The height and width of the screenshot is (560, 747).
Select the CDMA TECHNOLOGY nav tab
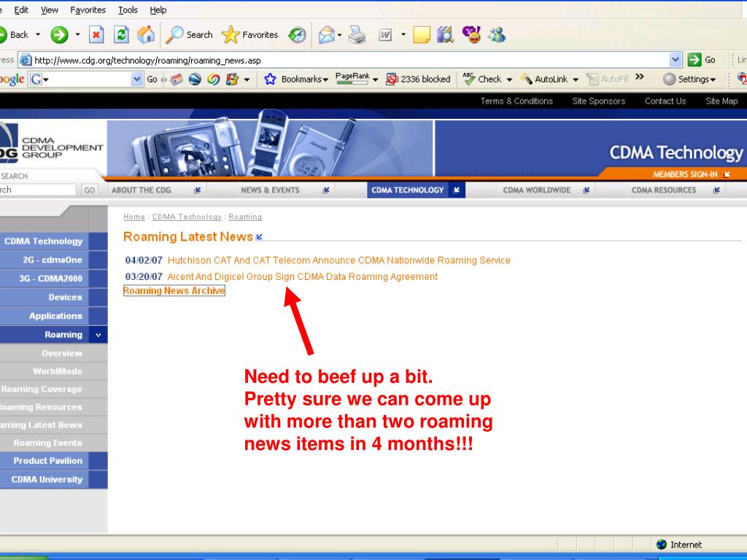[416, 190]
